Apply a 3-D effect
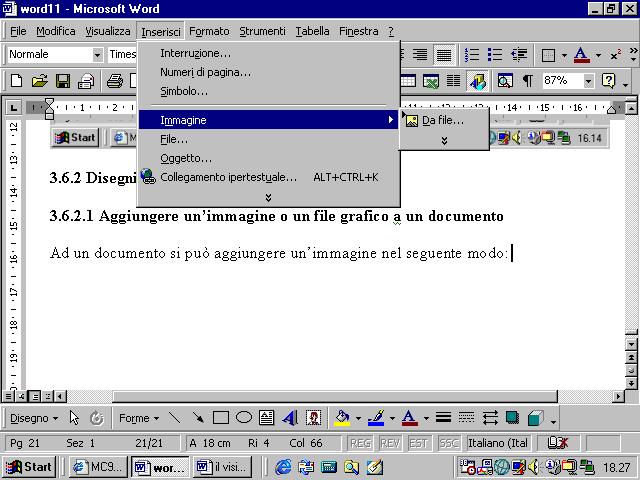The height and width of the screenshot is (480, 640). point(536,418)
